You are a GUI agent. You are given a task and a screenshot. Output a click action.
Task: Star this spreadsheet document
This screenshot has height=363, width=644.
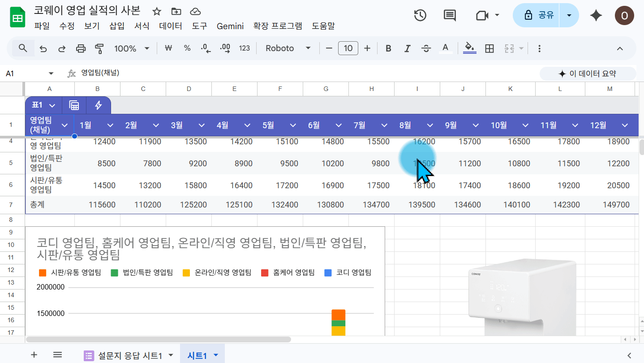[x=157, y=12]
